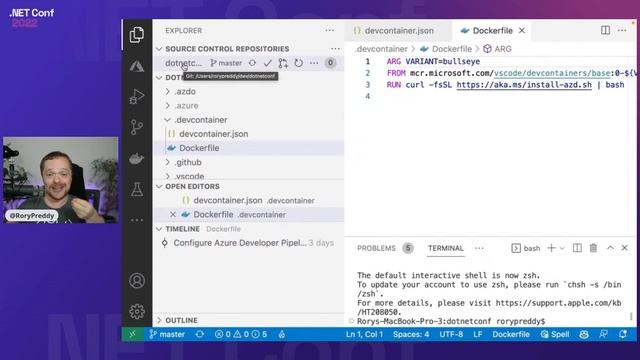Open feedback icon in status bar
Viewport: 640px width, 360px height.
[603, 334]
